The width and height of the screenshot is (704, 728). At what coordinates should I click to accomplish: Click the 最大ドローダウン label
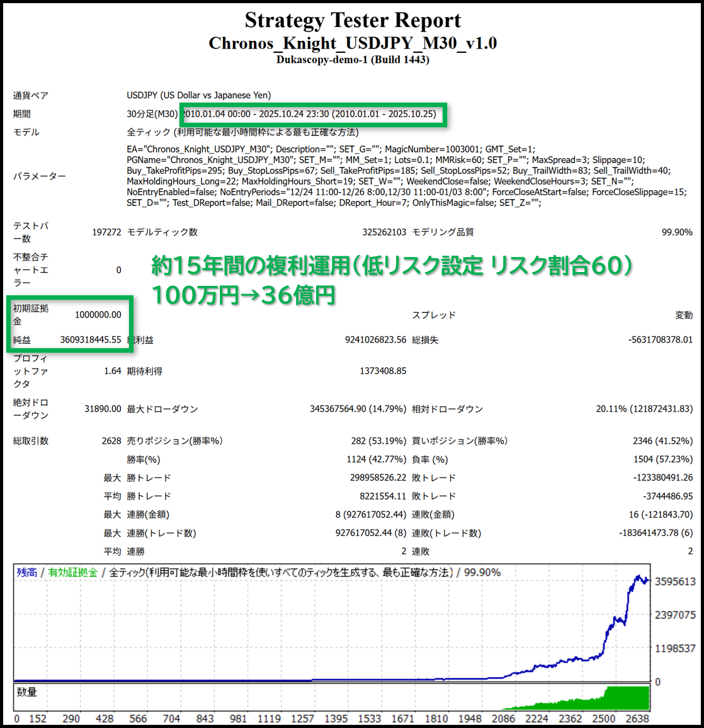tap(162, 409)
